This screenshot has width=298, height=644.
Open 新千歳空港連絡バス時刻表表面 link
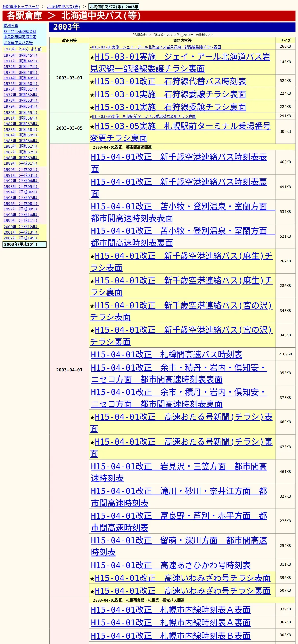coord(179,163)
